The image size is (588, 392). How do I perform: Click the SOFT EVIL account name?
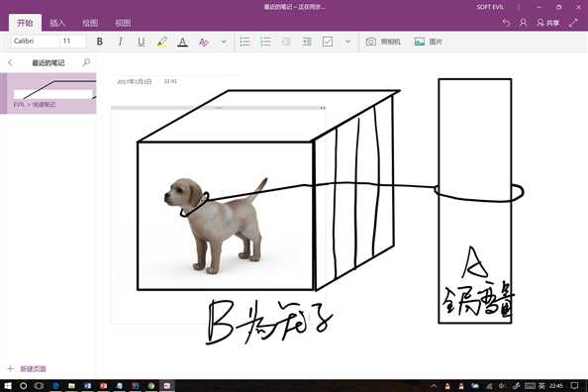pyautogui.click(x=490, y=7)
